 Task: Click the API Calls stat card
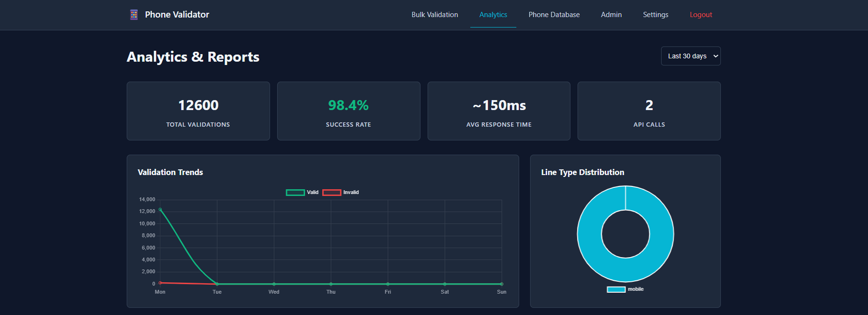tap(649, 111)
